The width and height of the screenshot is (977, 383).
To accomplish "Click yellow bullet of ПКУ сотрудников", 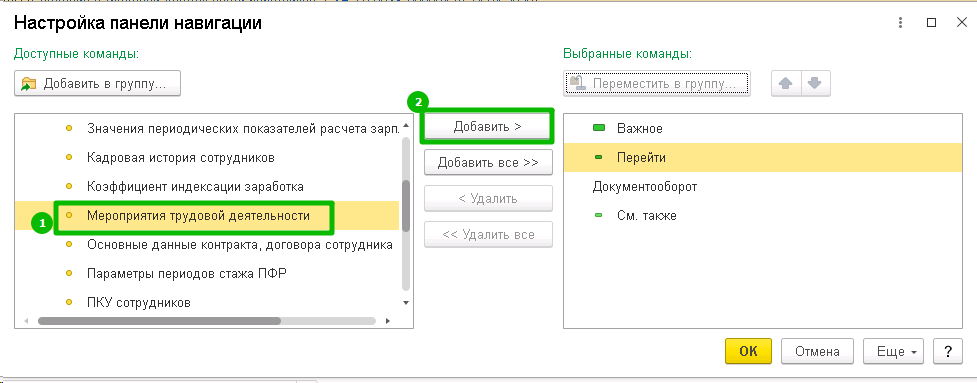I will click(69, 302).
